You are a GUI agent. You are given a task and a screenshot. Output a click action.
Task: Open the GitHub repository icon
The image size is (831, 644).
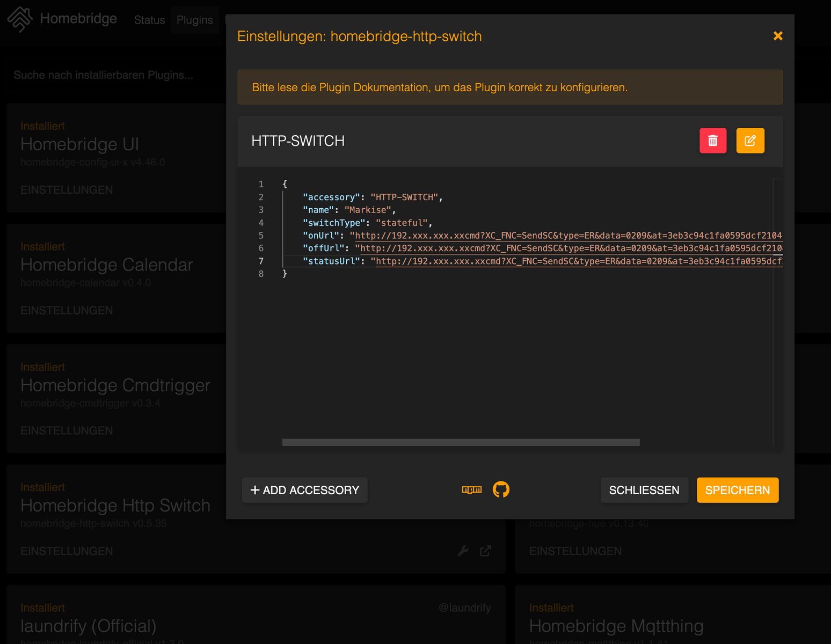(501, 489)
